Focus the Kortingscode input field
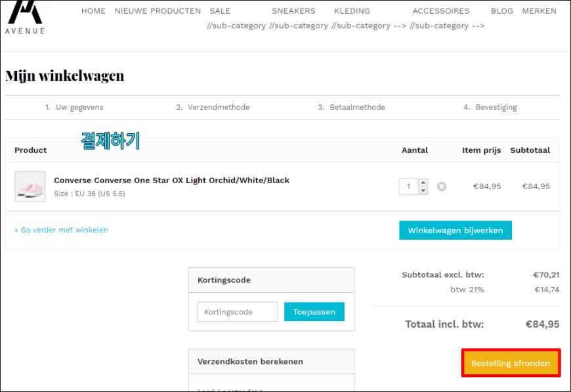The height and width of the screenshot is (392, 571). [x=238, y=312]
